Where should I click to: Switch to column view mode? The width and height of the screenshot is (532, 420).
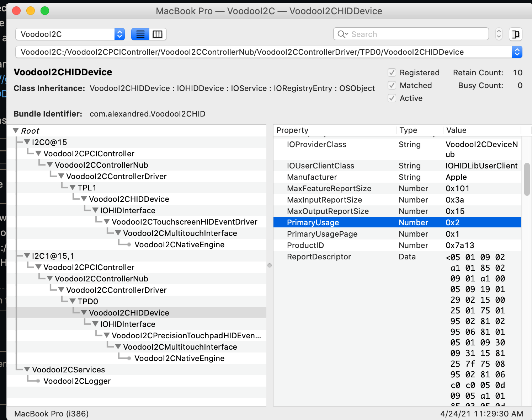click(158, 34)
